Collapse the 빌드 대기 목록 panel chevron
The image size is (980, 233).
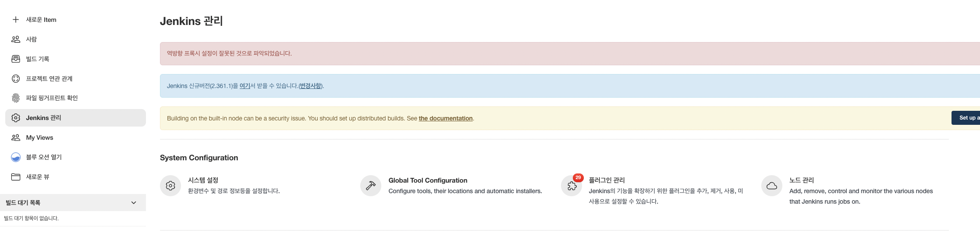coord(134,203)
